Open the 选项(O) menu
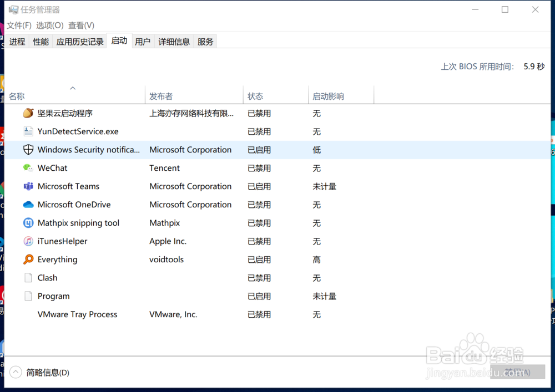 pos(50,26)
